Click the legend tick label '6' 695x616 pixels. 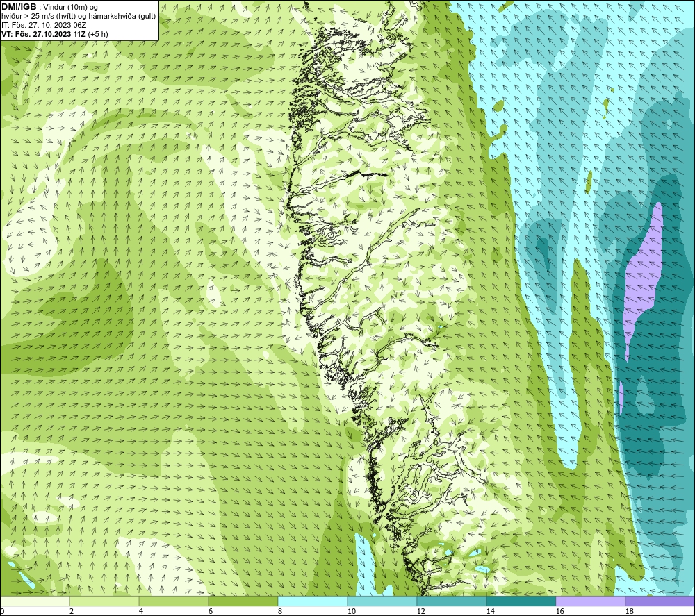click(x=210, y=612)
